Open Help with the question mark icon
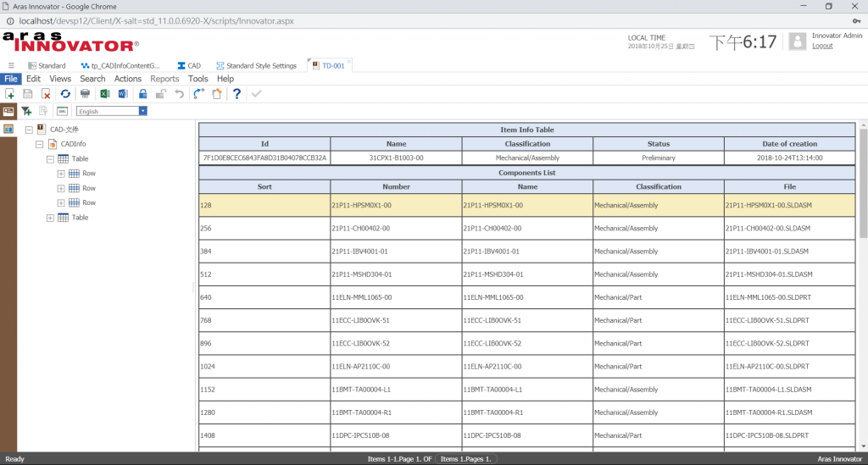 pos(237,94)
